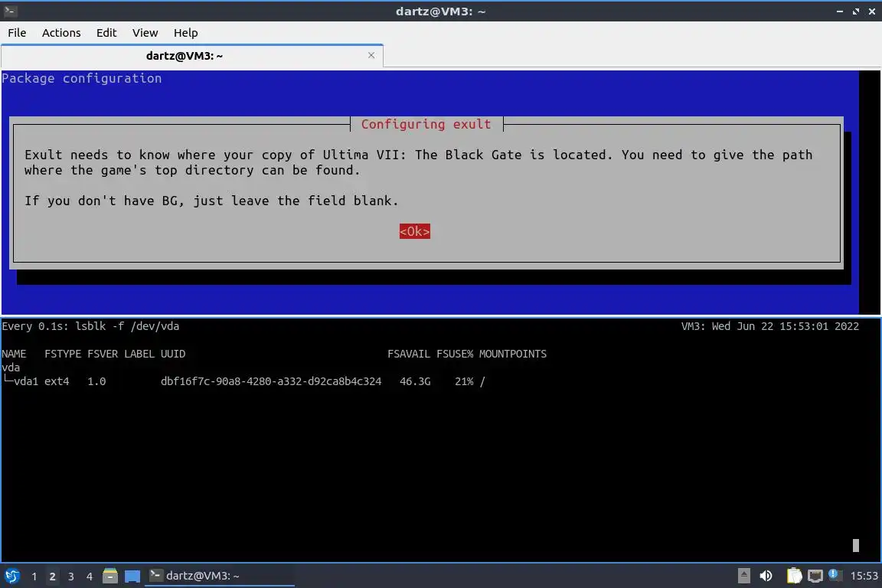Click the 15:53 panel clock
The image size is (882, 588).
864,576
